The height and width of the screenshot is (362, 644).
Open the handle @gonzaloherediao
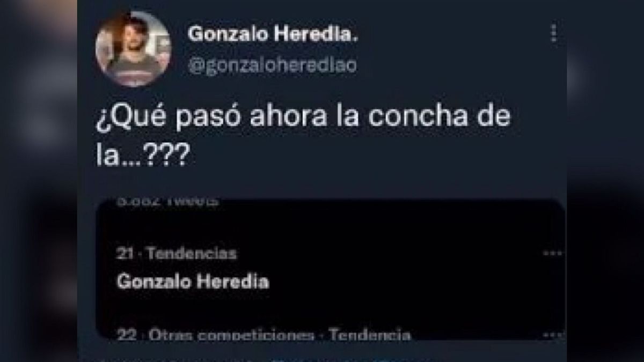pyautogui.click(x=272, y=66)
